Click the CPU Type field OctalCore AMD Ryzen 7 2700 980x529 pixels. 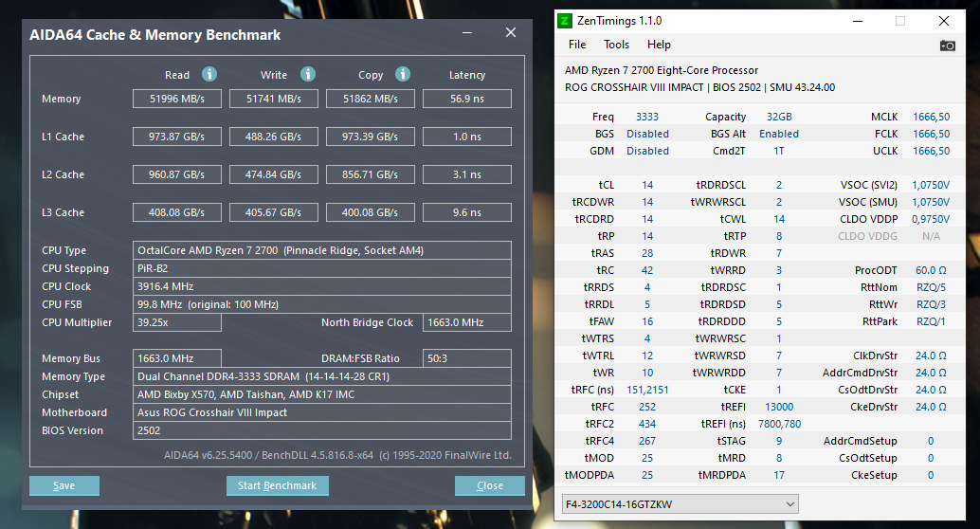[x=322, y=250]
